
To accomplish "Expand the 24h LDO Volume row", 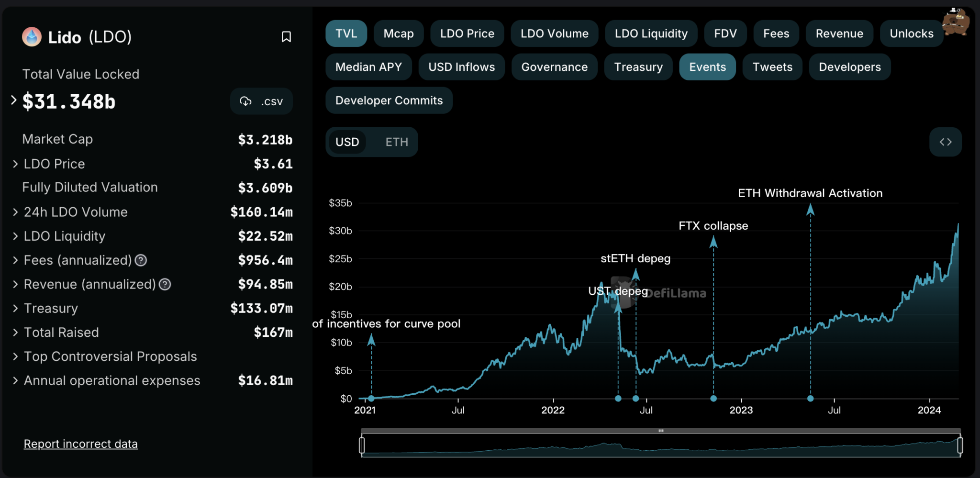I will point(15,212).
